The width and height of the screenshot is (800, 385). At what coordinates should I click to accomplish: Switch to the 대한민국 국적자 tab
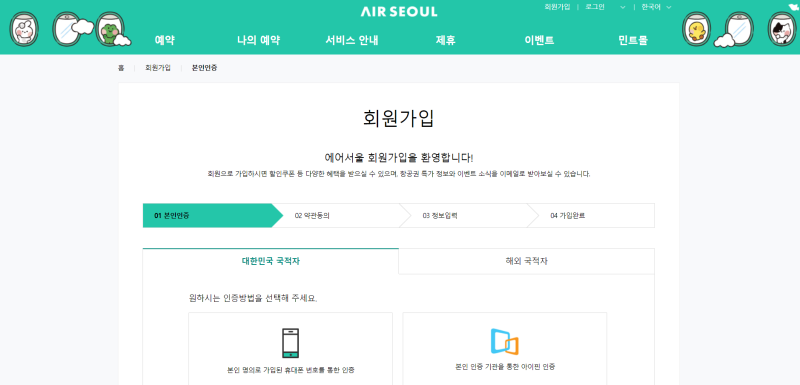[270, 261]
